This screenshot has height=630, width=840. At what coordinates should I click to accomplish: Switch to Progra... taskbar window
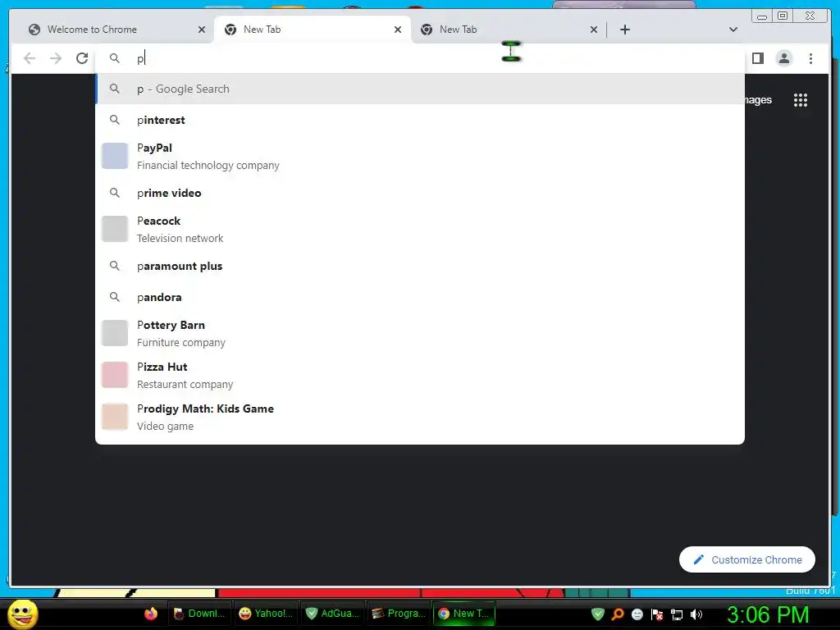(x=399, y=614)
